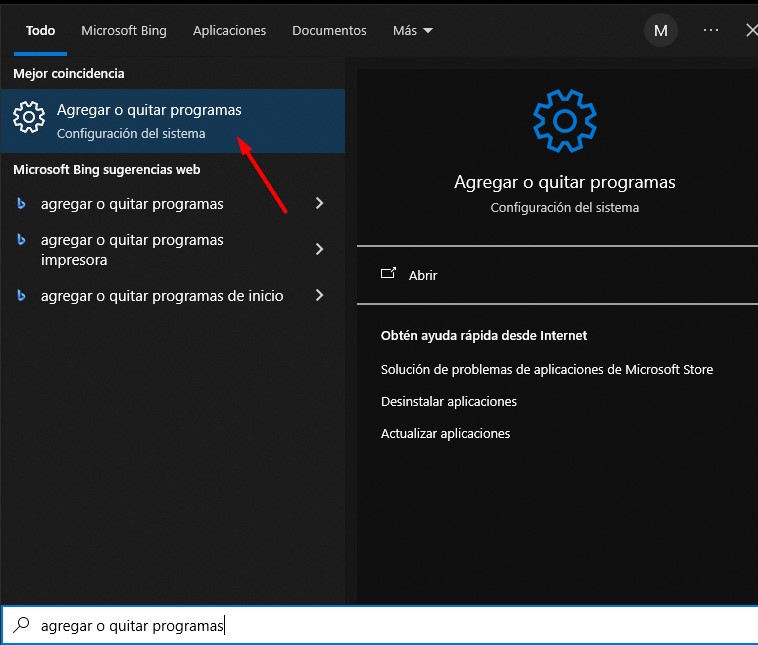This screenshot has height=645, width=758.
Task: Switch to the Todo tab
Action: pos(41,30)
